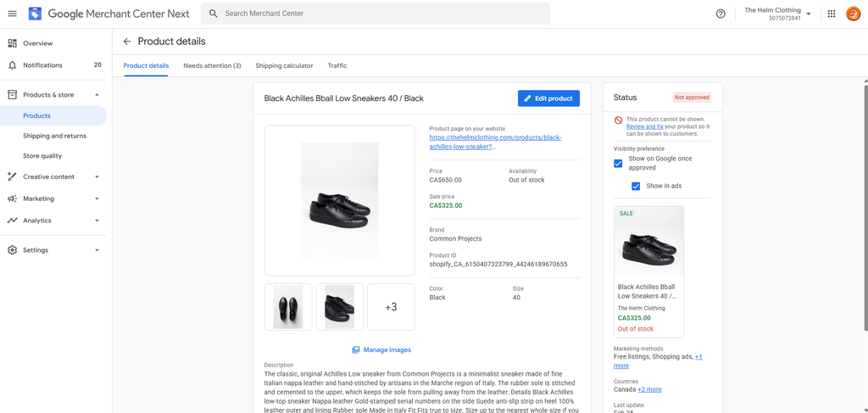Go back with the left arrow

(x=127, y=42)
